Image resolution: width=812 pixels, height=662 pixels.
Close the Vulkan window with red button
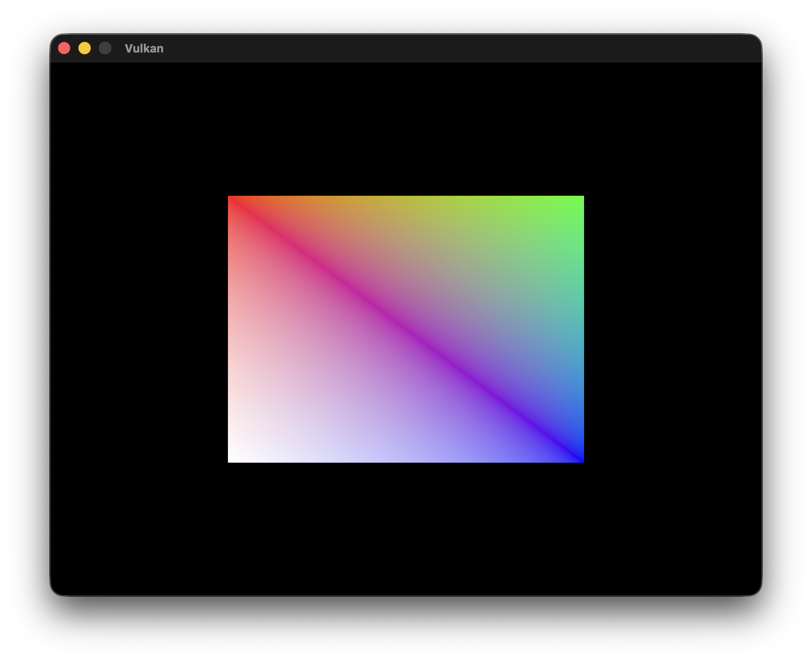tap(64, 48)
